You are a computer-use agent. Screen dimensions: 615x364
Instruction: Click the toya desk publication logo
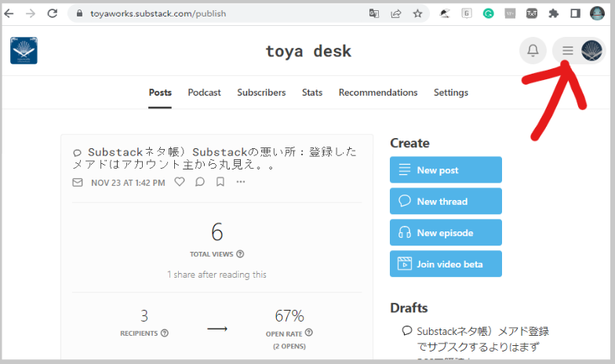[24, 50]
